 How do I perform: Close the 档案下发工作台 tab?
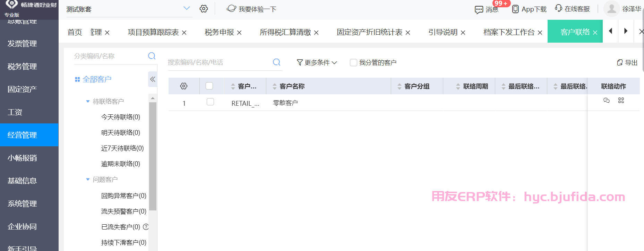click(540, 33)
